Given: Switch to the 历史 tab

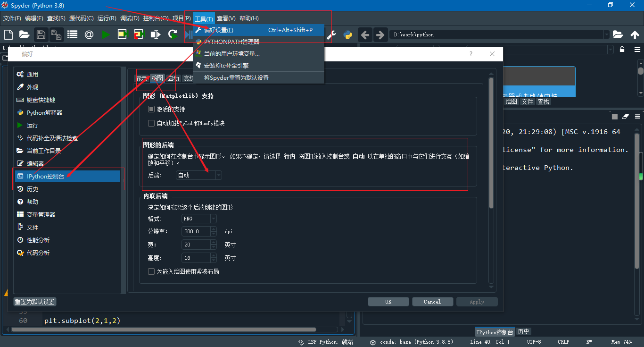Looking at the screenshot, I should [x=523, y=331].
